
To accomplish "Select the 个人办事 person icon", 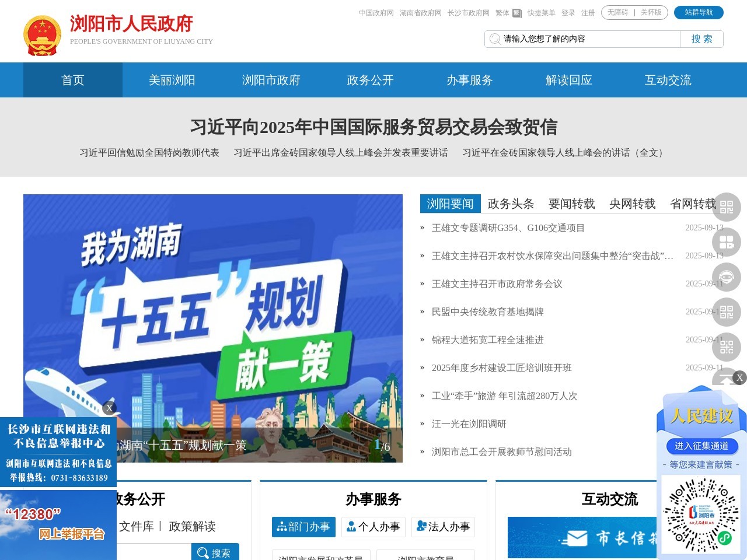I will tap(351, 527).
